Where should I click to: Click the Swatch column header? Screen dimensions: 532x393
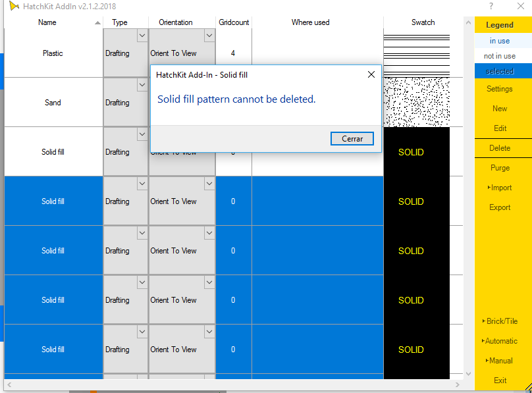click(x=423, y=22)
